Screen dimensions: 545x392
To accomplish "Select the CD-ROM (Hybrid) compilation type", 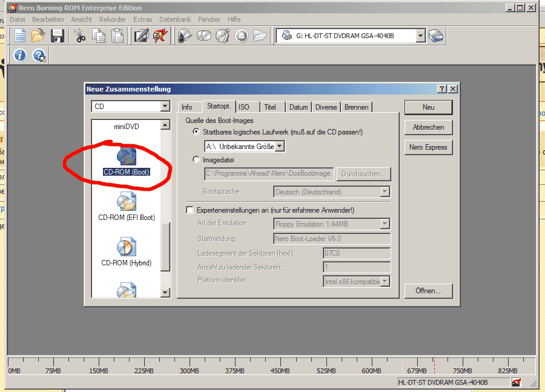I will pyautogui.click(x=127, y=253).
